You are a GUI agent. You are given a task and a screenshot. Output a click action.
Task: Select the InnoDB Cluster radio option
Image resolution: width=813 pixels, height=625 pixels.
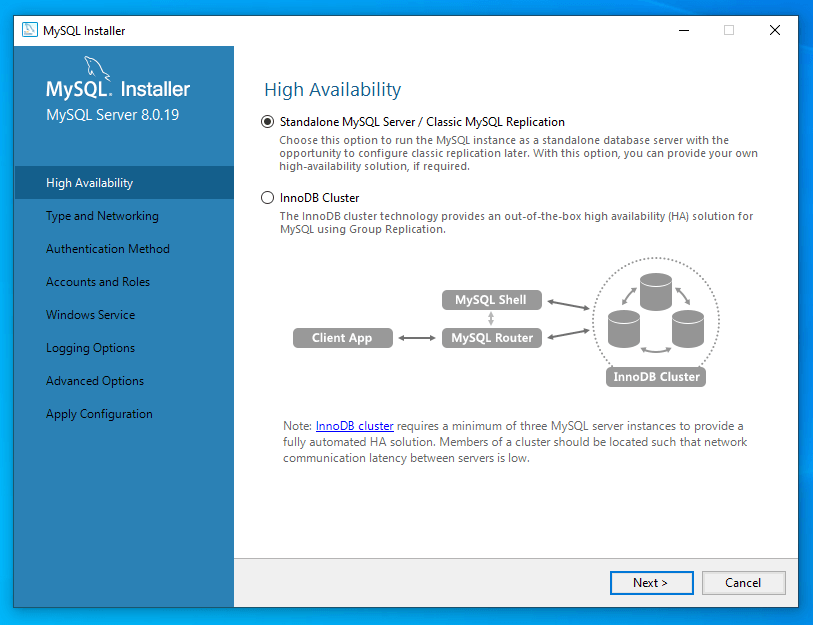267,198
